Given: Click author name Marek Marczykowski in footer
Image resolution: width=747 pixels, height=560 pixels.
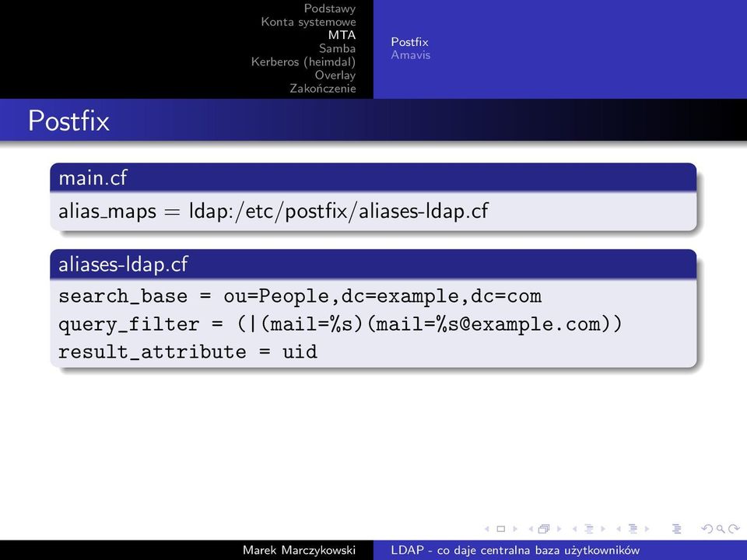Looking at the screenshot, I should coord(299,550).
